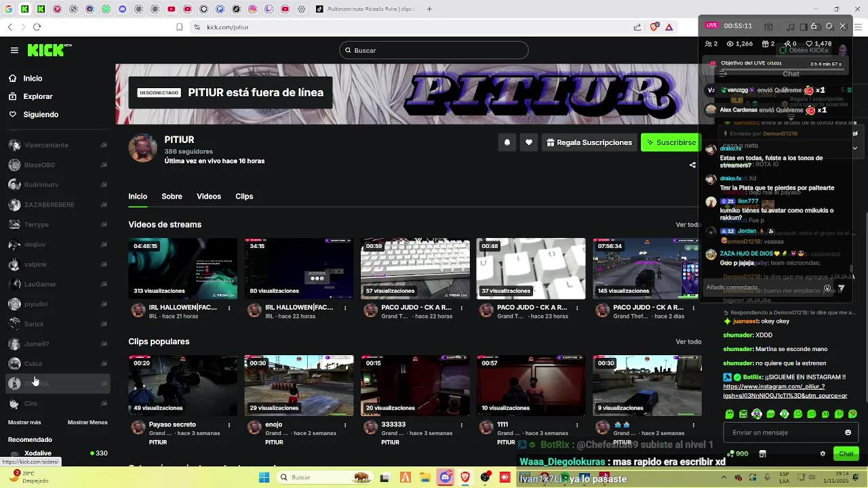Click the weather widget showing 20°C Despejado

(x=31, y=476)
